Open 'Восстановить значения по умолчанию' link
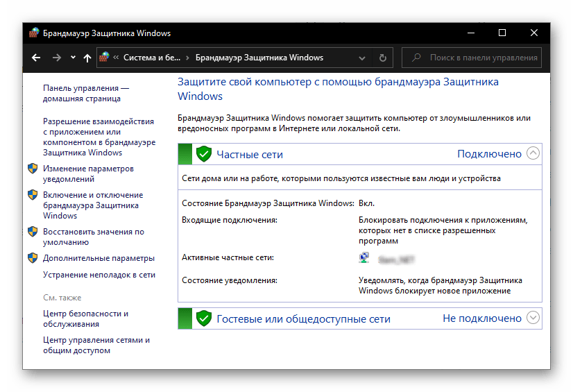 point(94,237)
